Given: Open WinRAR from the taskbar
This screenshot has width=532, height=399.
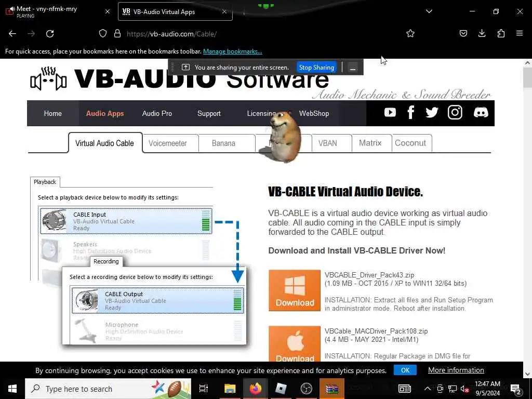Looking at the screenshot, I should 332,389.
